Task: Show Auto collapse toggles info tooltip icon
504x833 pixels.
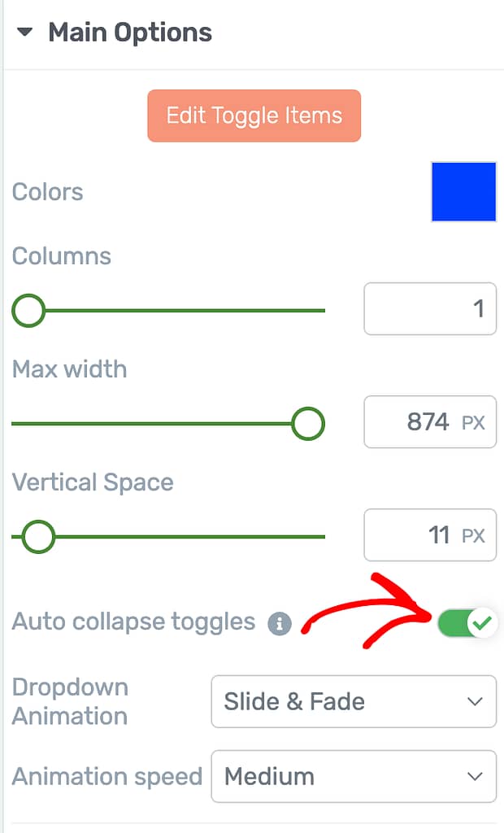Action: tap(280, 623)
